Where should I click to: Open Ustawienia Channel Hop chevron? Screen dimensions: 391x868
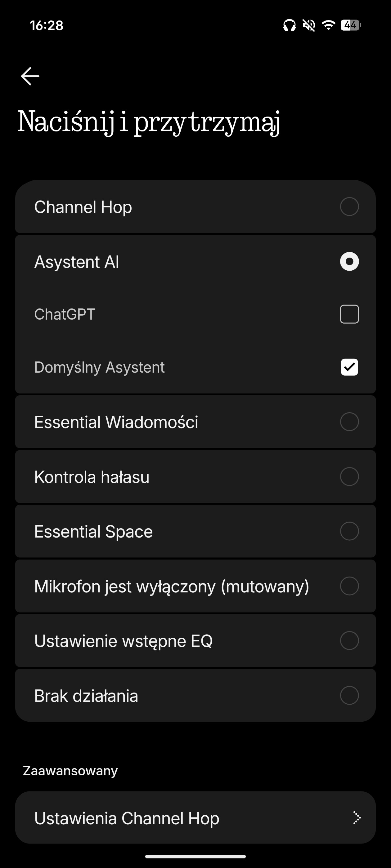[356, 818]
